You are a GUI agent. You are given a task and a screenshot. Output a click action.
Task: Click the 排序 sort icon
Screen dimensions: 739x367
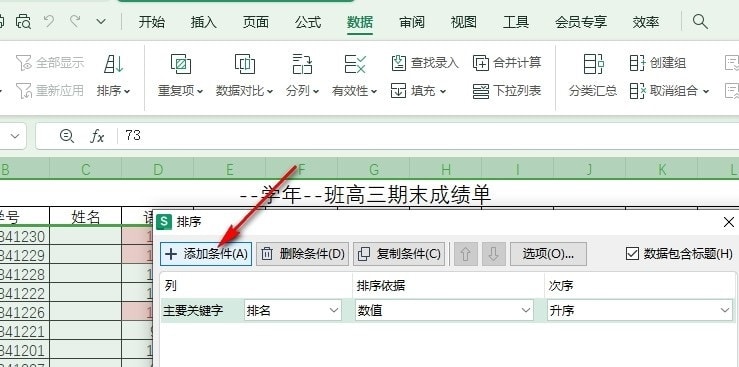[114, 64]
